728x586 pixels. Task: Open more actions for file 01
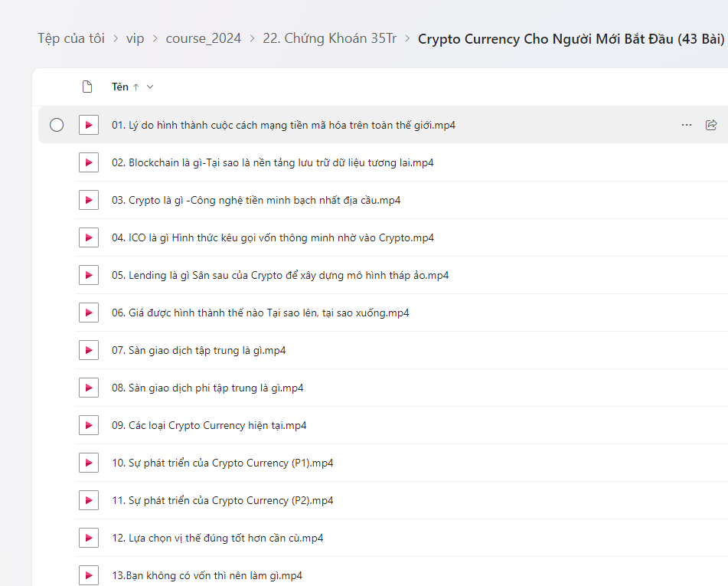click(686, 125)
